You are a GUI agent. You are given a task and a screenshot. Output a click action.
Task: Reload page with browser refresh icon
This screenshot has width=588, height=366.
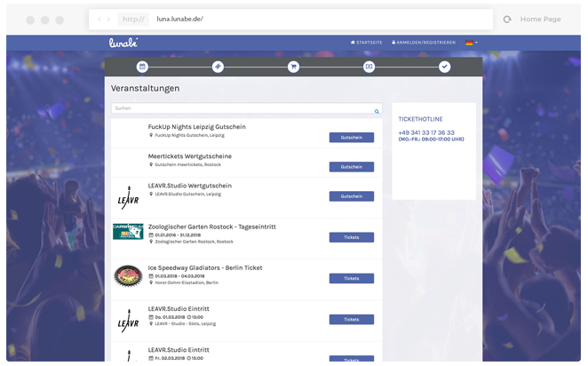coord(507,20)
